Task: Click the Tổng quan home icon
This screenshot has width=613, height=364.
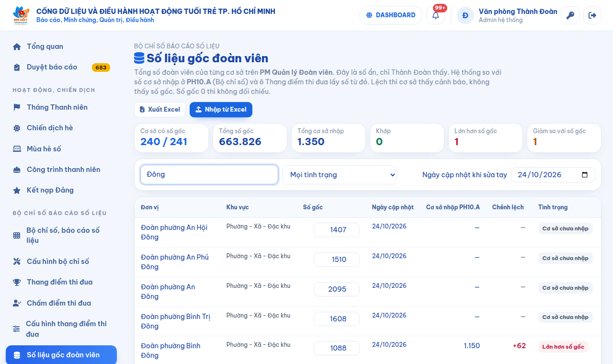Action: (x=17, y=46)
